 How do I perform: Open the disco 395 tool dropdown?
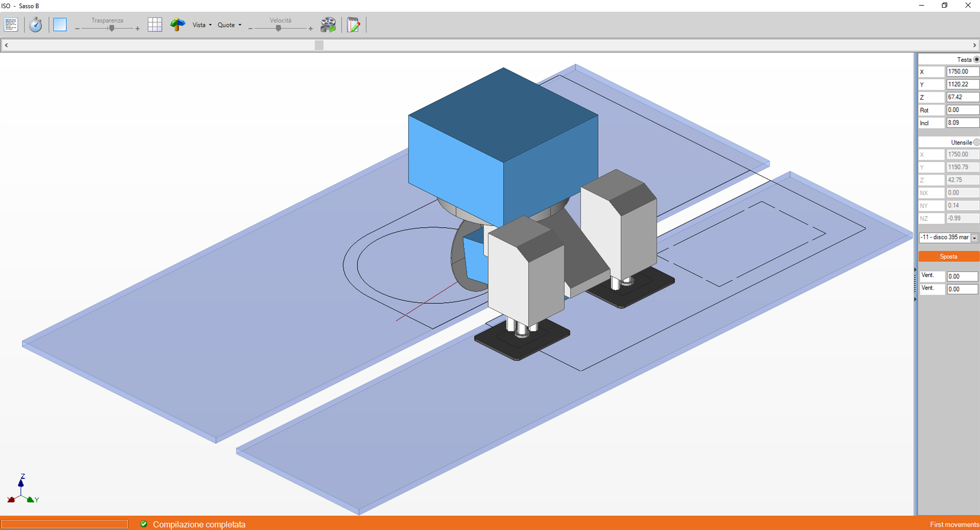point(974,237)
